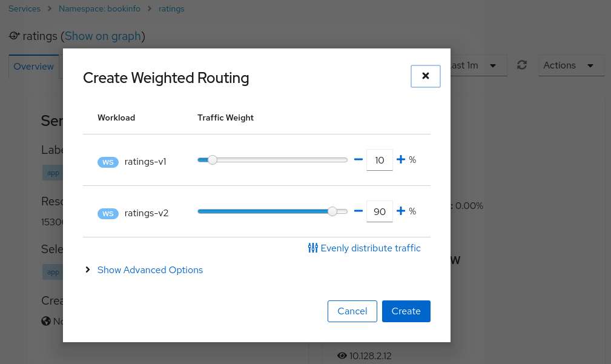The width and height of the screenshot is (611, 364).
Task: Click the WS badge for ratings-v2
Action: [108, 213]
